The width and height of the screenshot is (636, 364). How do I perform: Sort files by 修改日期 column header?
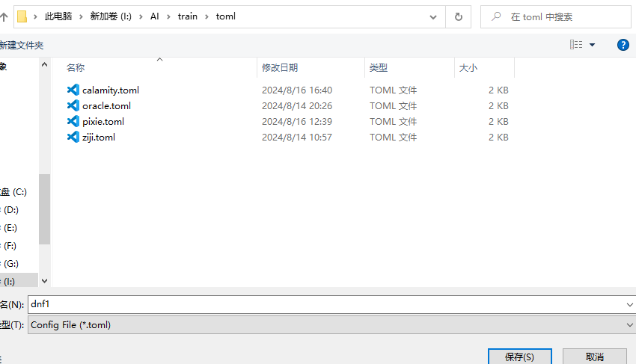(280, 67)
